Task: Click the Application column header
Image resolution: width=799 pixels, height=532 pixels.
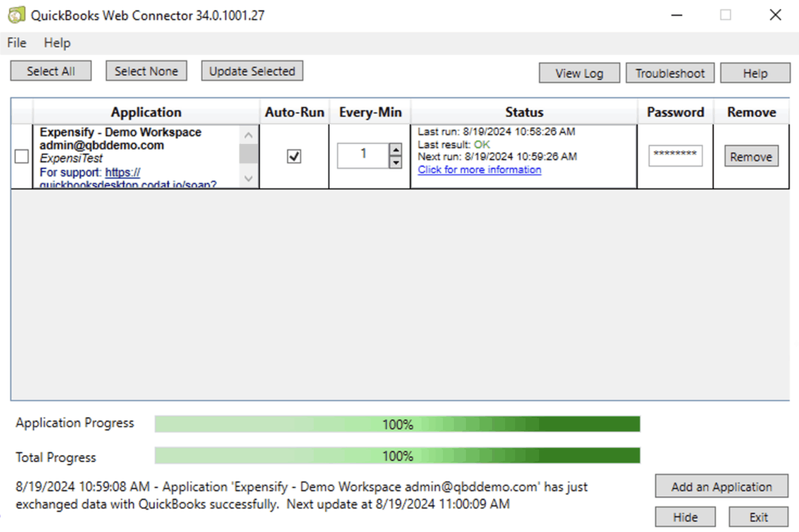Action: tap(146, 112)
